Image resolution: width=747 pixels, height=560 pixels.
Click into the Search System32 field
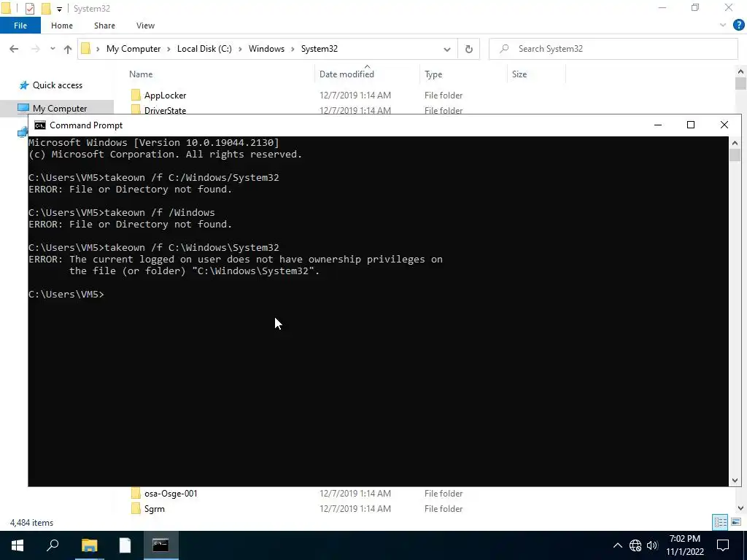pyautogui.click(x=614, y=49)
